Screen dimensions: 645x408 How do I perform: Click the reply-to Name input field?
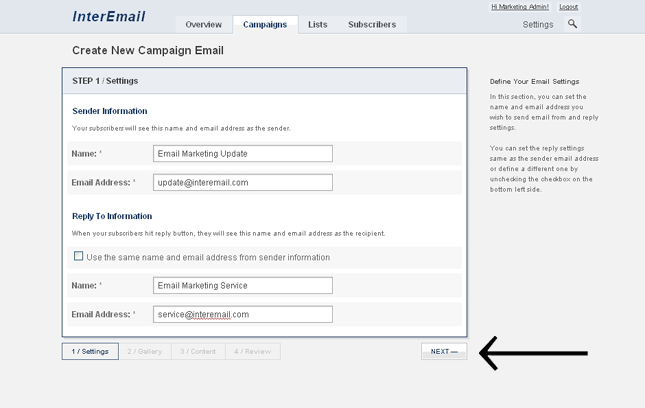[242, 286]
